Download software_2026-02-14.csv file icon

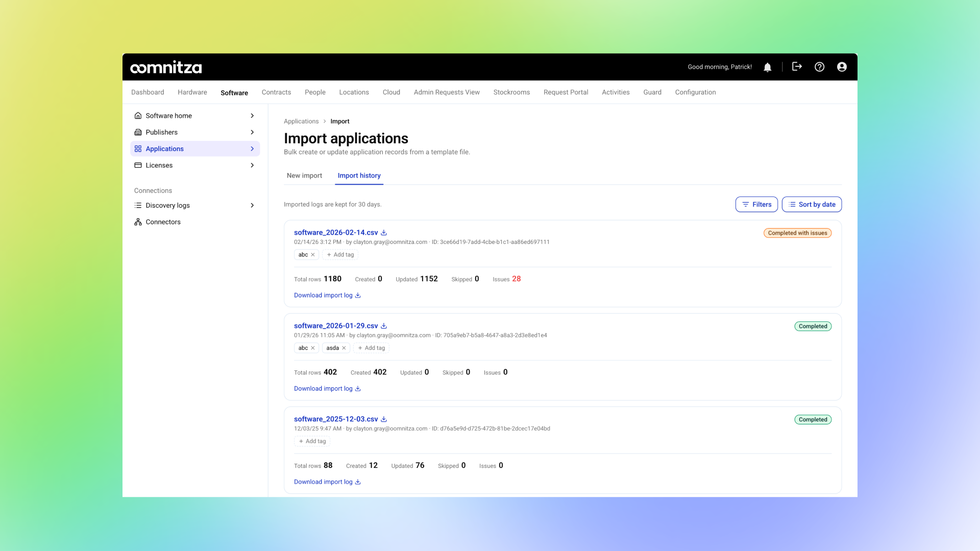pos(384,233)
